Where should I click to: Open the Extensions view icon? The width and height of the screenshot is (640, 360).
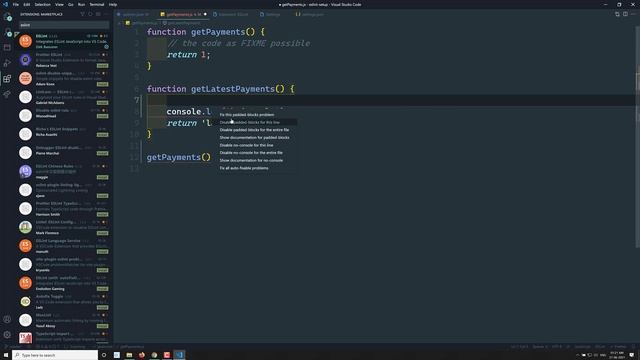pos(7,78)
